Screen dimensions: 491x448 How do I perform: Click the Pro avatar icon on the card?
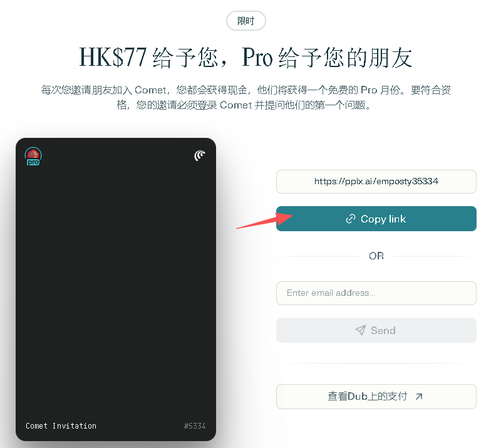[33, 157]
